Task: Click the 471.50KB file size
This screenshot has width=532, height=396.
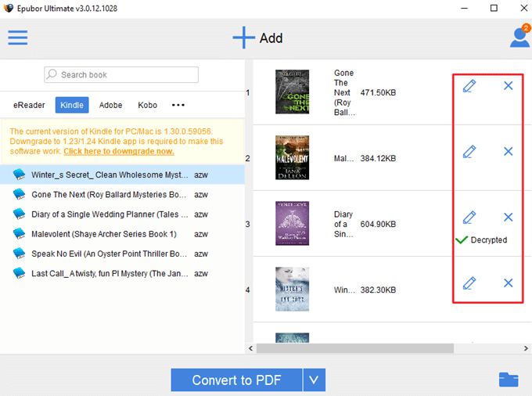Action: coord(378,92)
